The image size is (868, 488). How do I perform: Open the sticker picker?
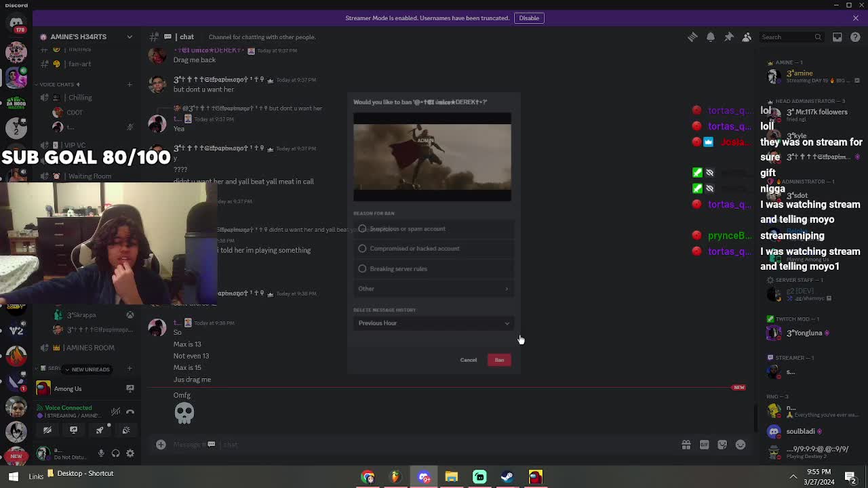coord(722,445)
